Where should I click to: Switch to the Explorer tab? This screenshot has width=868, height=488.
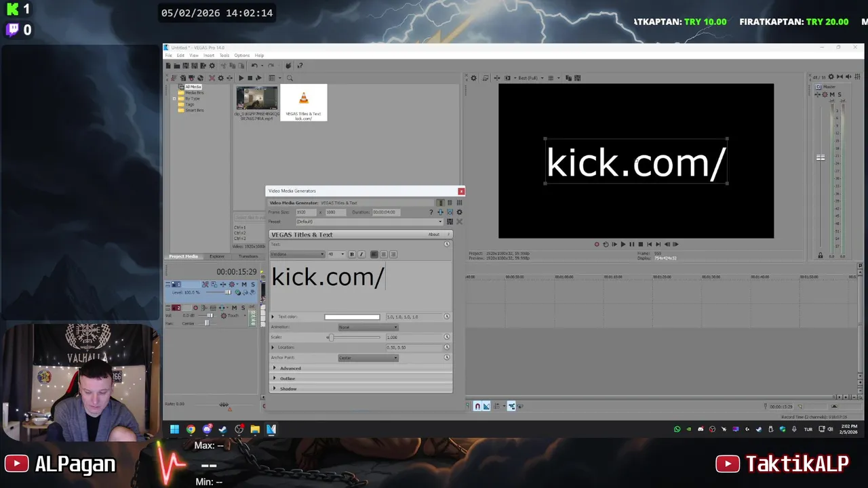(217, 256)
